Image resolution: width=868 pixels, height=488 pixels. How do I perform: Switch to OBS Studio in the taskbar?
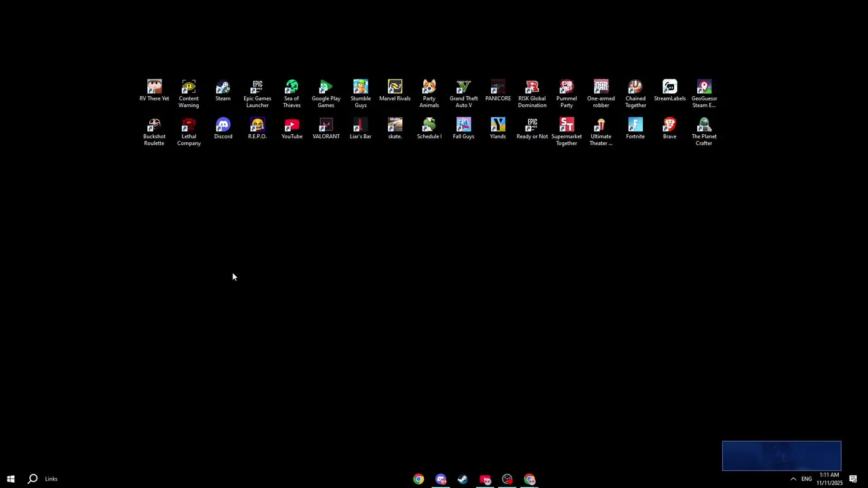click(508, 479)
